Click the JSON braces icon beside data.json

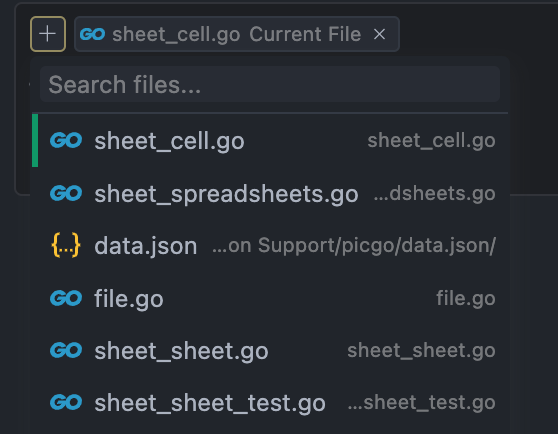click(66, 245)
